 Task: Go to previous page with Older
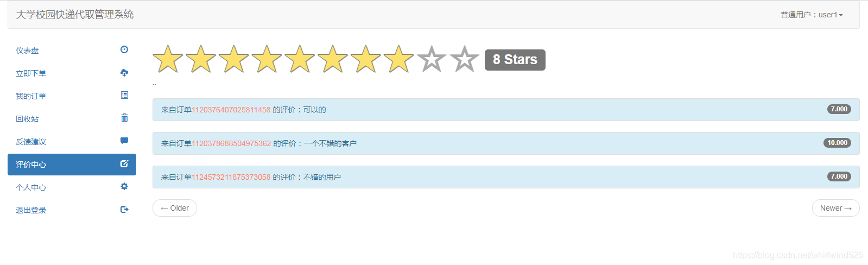pyautogui.click(x=175, y=208)
